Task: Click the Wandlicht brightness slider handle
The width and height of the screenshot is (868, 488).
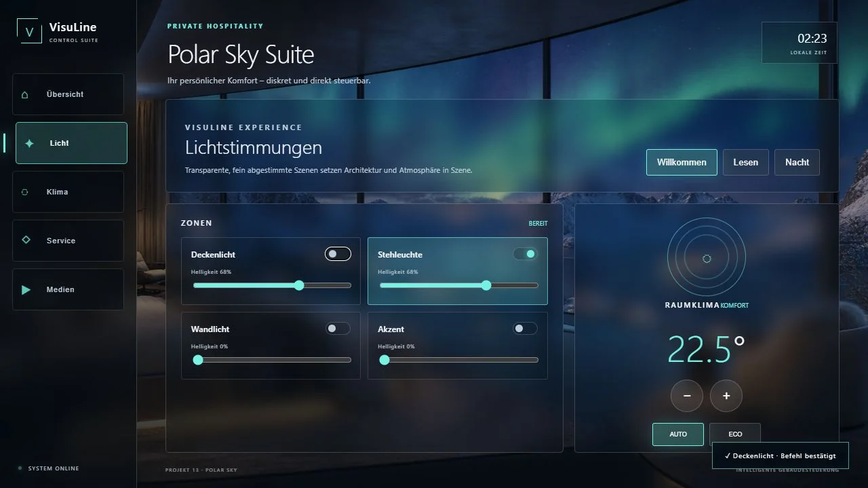Action: [198, 360]
